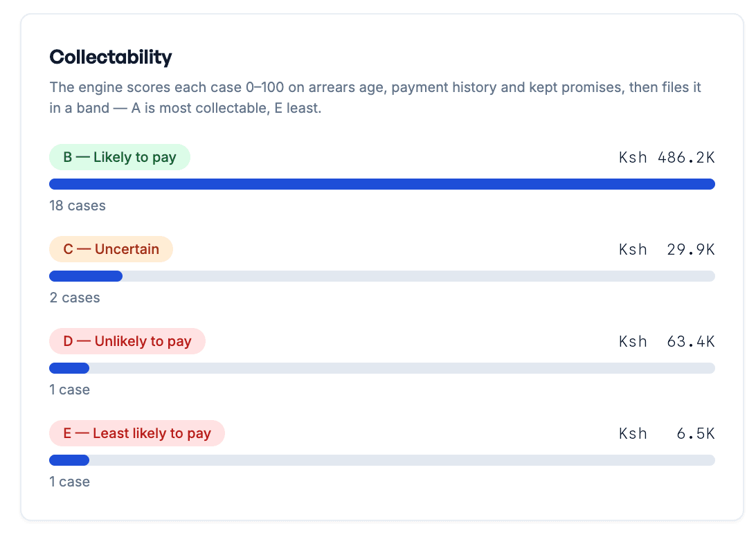Click the full blue B band progress bar
756x537 pixels.
[x=382, y=184]
